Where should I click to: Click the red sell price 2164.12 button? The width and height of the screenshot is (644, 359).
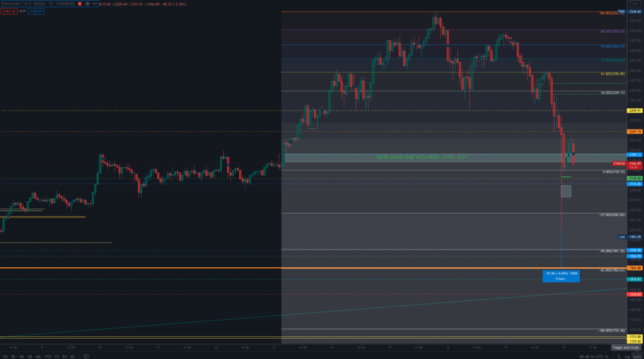[8, 11]
